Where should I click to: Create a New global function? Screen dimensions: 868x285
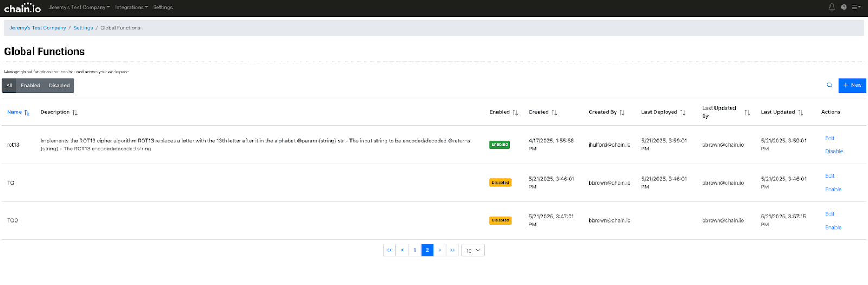852,85
